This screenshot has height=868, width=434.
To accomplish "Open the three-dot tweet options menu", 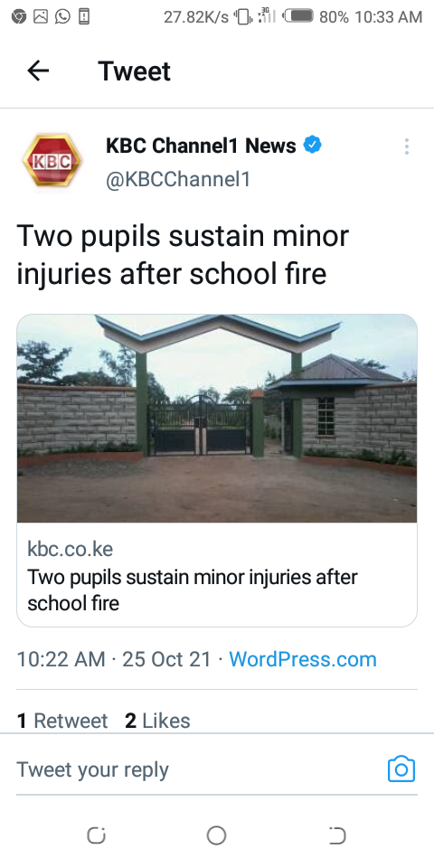I will (406, 146).
